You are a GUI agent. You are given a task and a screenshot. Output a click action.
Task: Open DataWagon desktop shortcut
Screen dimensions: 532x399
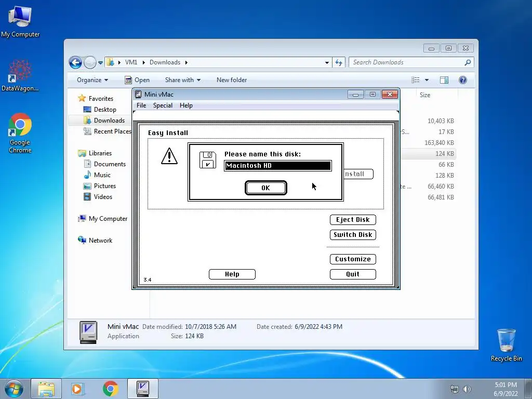20,75
